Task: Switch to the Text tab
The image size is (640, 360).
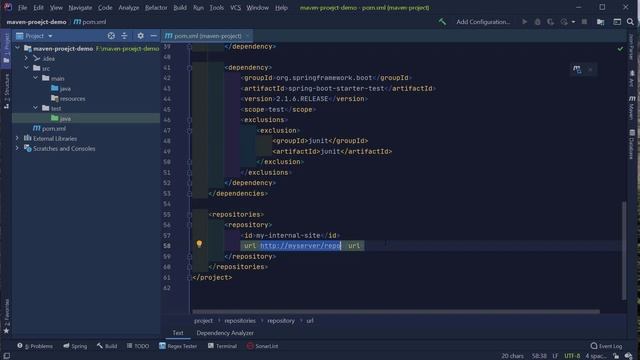Action: pos(178,333)
